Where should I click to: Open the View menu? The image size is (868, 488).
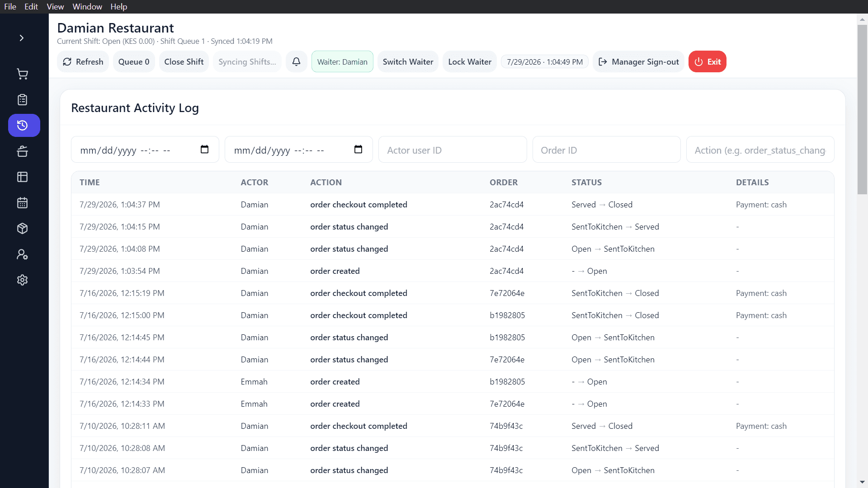pos(55,7)
